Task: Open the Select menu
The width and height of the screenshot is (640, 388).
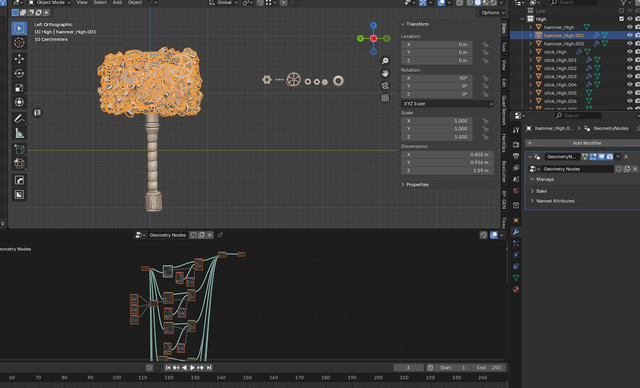Action: pyautogui.click(x=100, y=2)
